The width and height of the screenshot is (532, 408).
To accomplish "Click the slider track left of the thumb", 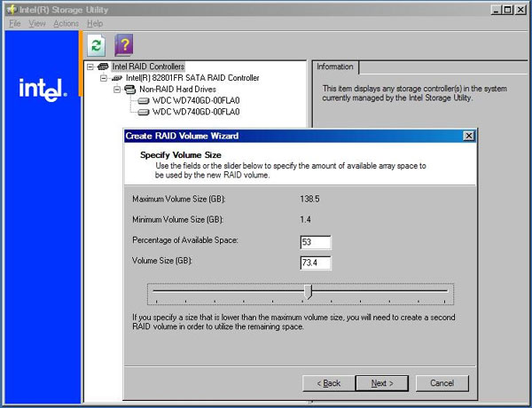I will point(229,291).
